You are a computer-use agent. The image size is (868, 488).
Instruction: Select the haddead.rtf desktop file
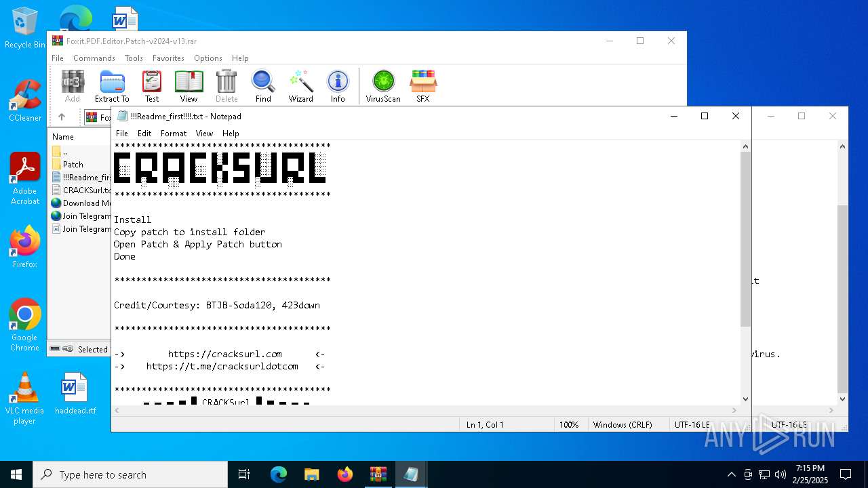point(75,393)
